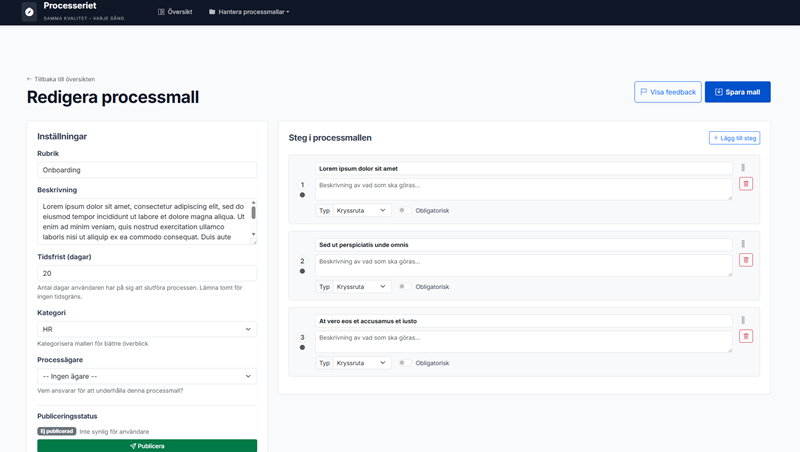Turn on Obligatorisk for step 3
The image size is (800, 452).
coord(404,363)
